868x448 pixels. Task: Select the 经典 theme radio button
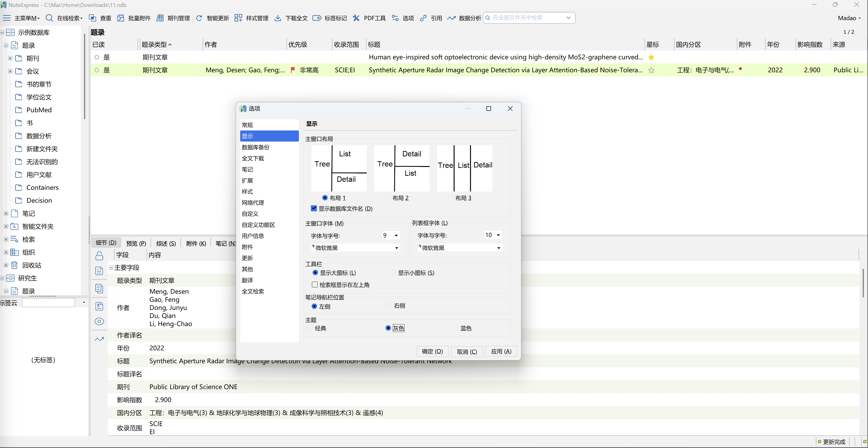click(x=310, y=328)
